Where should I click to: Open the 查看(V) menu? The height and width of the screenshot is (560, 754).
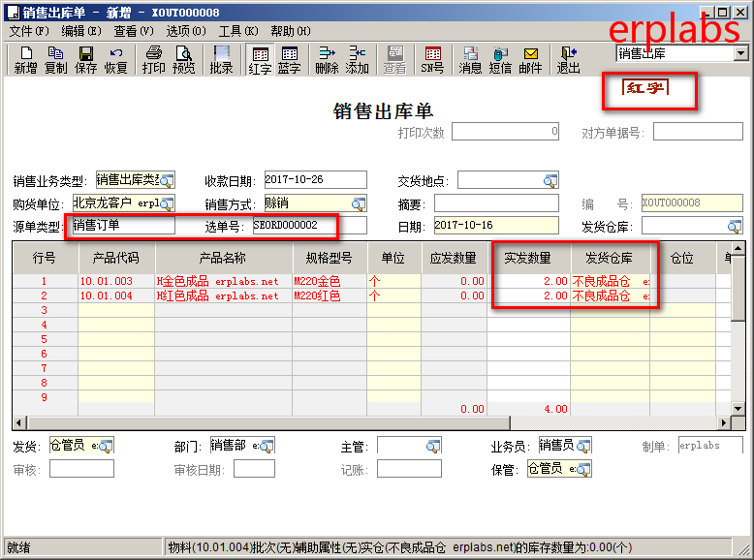tap(134, 31)
